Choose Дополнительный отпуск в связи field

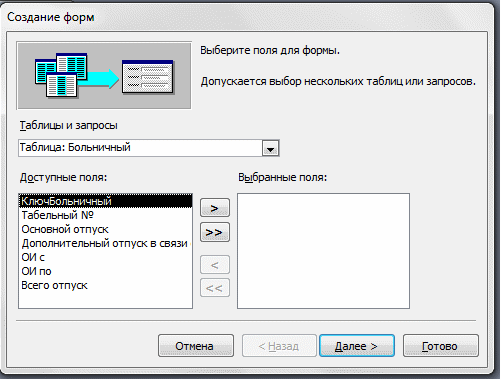(105, 243)
